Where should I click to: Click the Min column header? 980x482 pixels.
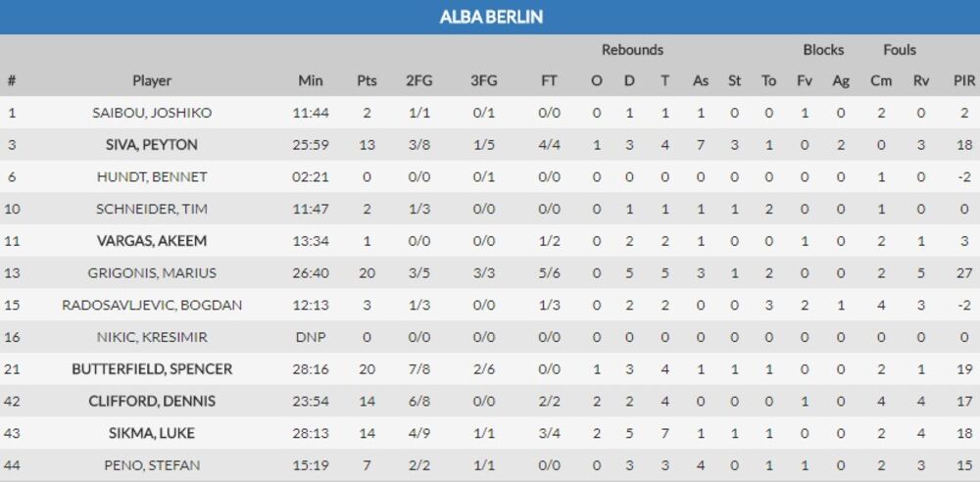pos(310,80)
